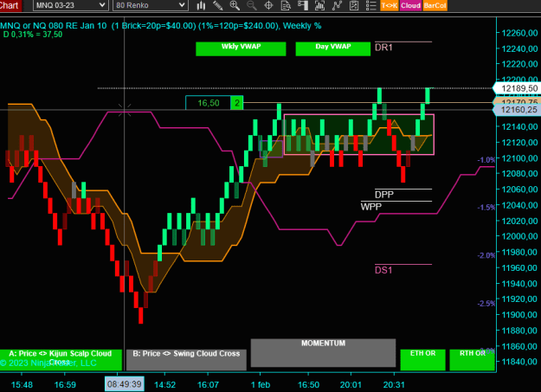Click the ETH OR green button

click(x=422, y=360)
